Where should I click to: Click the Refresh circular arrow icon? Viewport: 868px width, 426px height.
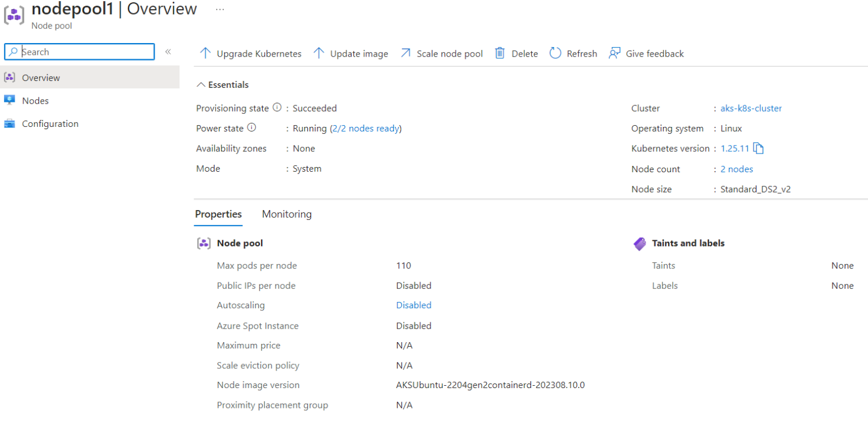(555, 53)
